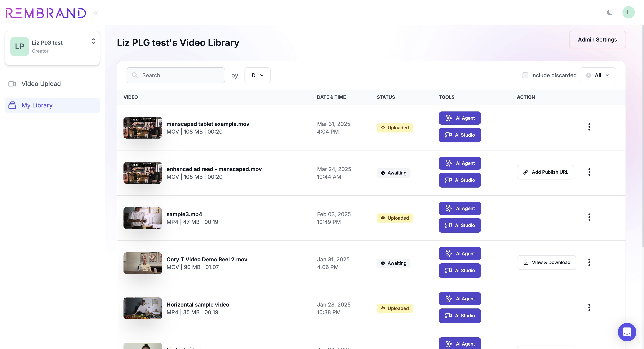Open the search-by ID dropdown
The width and height of the screenshot is (644, 349).
tap(257, 75)
